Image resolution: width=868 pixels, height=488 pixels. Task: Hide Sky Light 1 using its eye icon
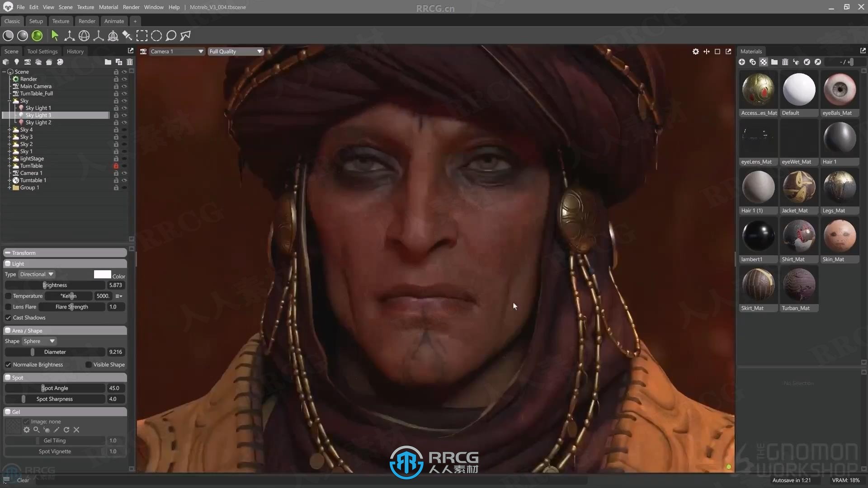[x=124, y=108]
